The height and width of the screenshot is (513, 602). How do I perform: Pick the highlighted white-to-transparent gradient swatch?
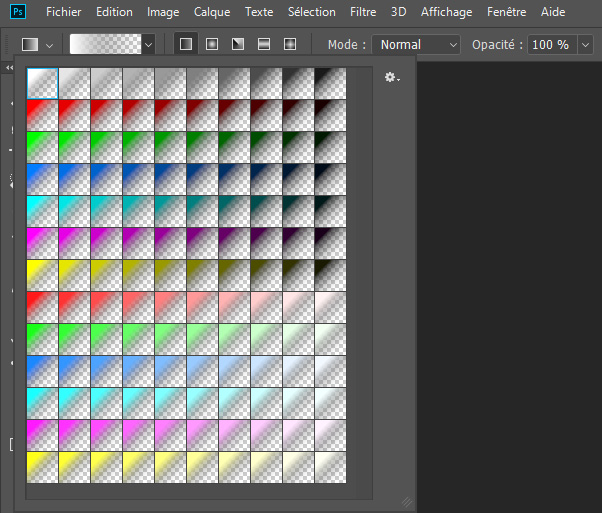42,83
